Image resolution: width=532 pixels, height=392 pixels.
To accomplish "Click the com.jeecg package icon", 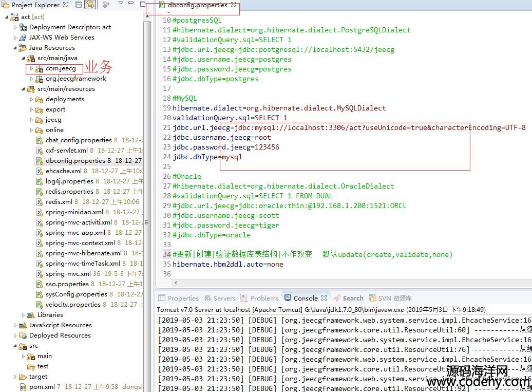I will pos(40,68).
